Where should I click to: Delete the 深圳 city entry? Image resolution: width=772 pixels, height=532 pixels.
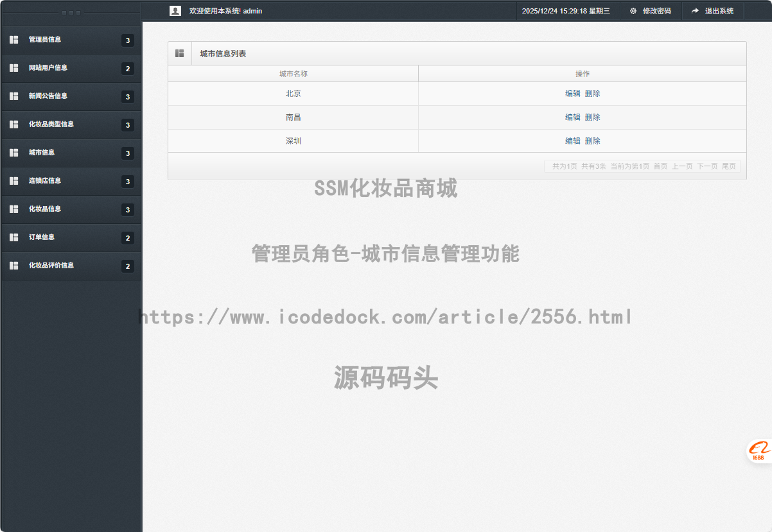(x=593, y=141)
